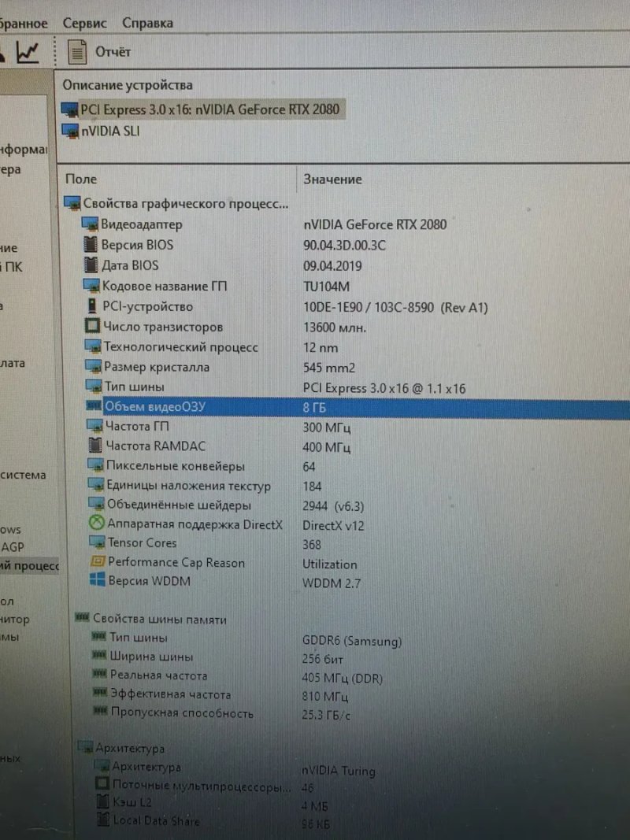Click the 12 nm value
The height and width of the screenshot is (840, 630).
tap(321, 348)
